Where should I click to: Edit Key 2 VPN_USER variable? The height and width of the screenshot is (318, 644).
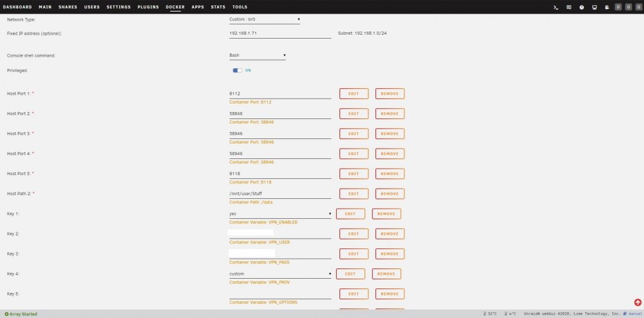pos(354,234)
